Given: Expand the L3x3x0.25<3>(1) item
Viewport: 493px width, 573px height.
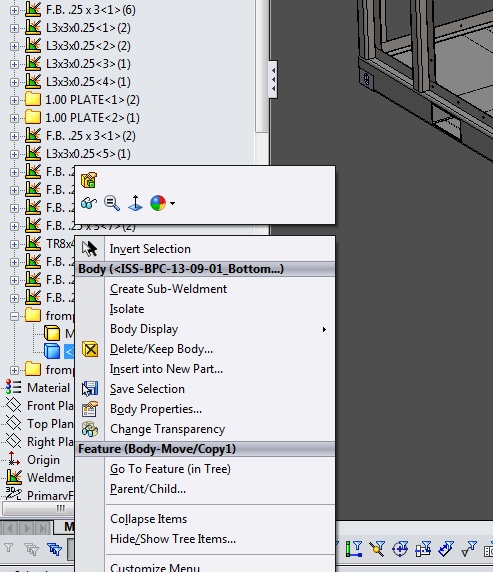Looking at the screenshot, I should click(x=14, y=64).
